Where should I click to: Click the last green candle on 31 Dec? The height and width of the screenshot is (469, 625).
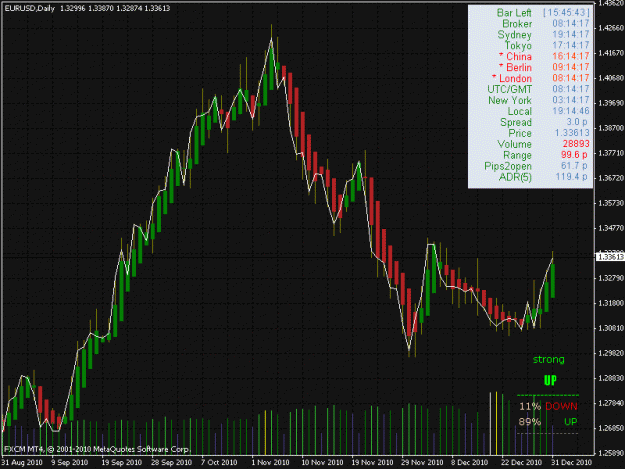coord(553,281)
